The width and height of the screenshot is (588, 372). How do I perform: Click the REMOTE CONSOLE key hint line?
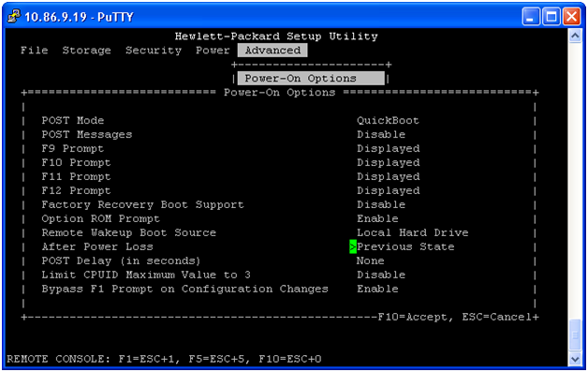[x=164, y=359]
